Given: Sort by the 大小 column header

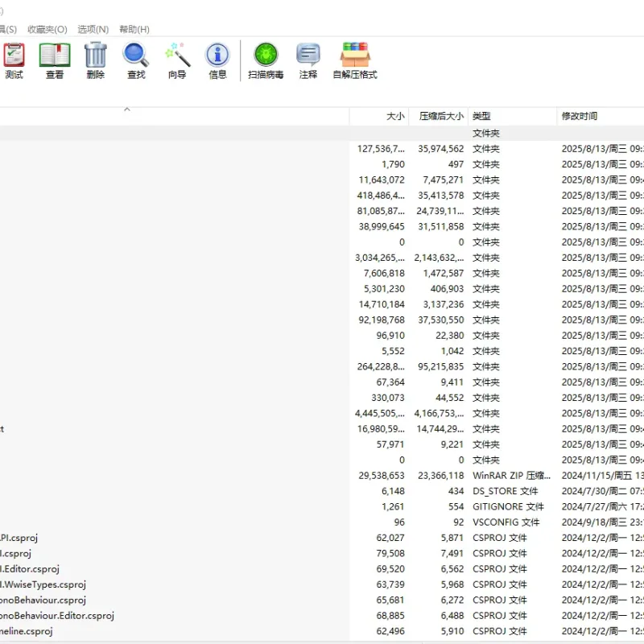Looking at the screenshot, I should point(379,116).
